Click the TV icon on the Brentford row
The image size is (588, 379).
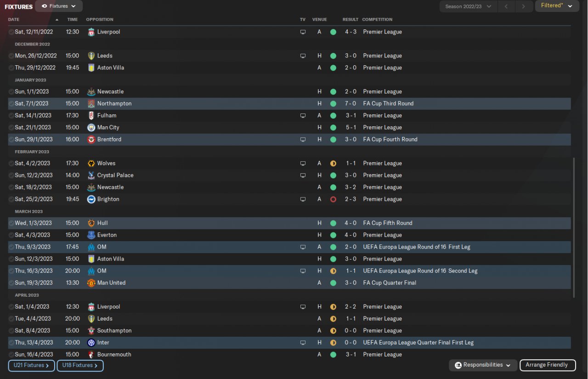point(303,140)
